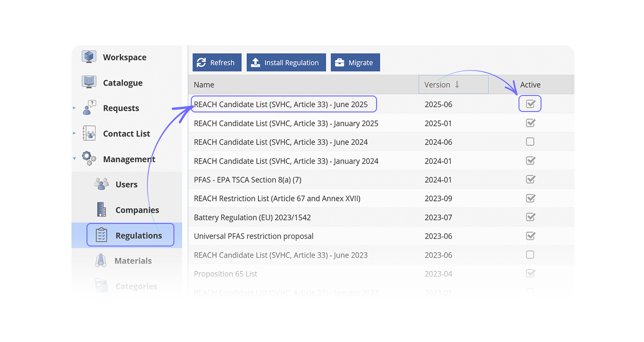
Task: Click the Management gear icon
Action: point(88,159)
